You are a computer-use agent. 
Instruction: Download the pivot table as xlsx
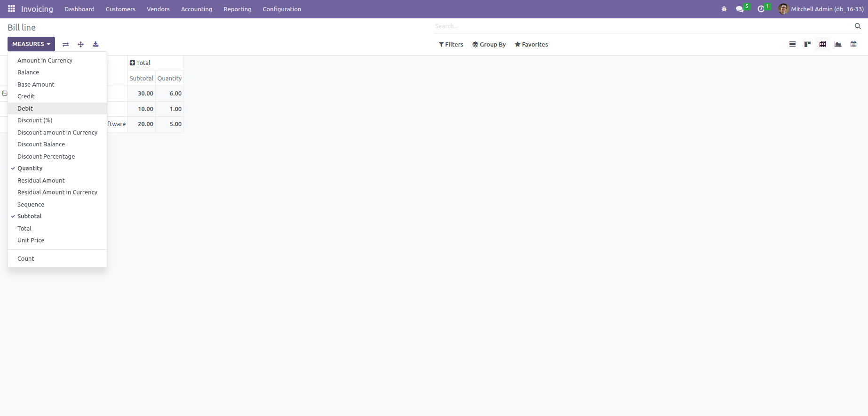96,44
